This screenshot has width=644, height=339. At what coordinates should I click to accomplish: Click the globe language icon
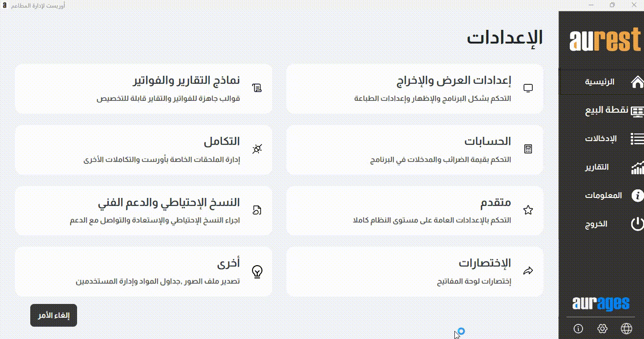pos(627,329)
